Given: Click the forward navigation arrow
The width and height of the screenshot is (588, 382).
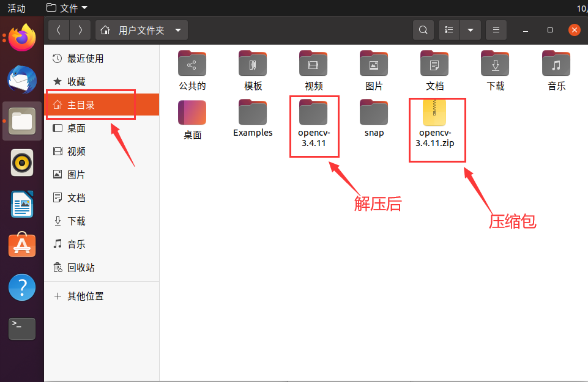Looking at the screenshot, I should pyautogui.click(x=80, y=29).
